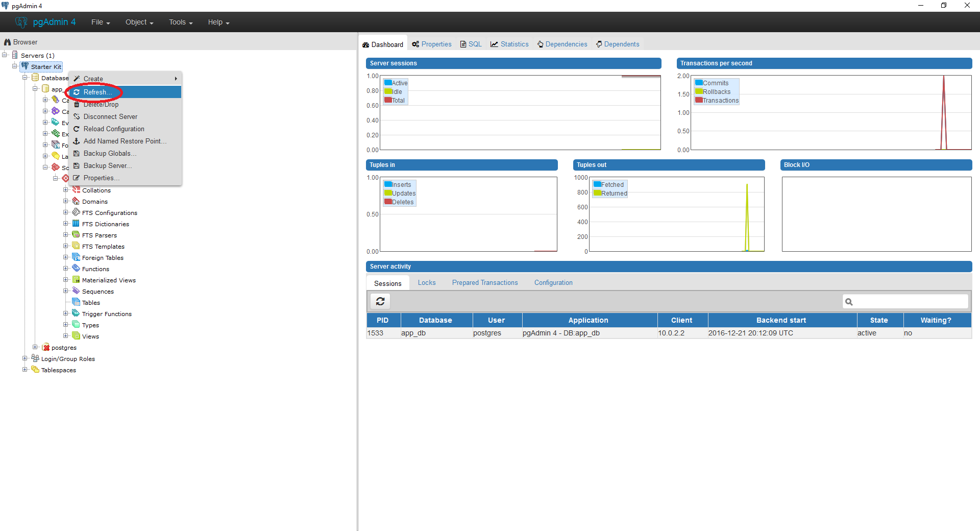The height and width of the screenshot is (531, 980).
Task: Switch to the SQL tab
Action: (x=471, y=44)
